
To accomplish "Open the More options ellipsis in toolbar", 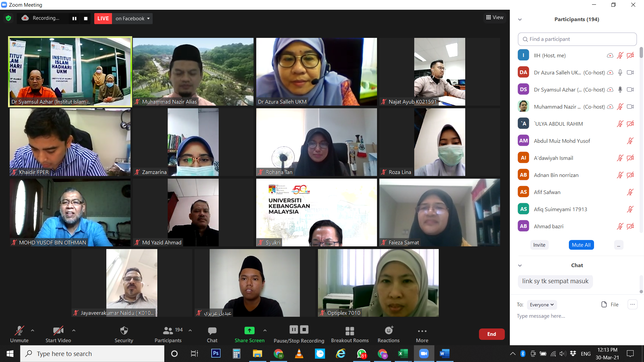I will [x=422, y=331].
